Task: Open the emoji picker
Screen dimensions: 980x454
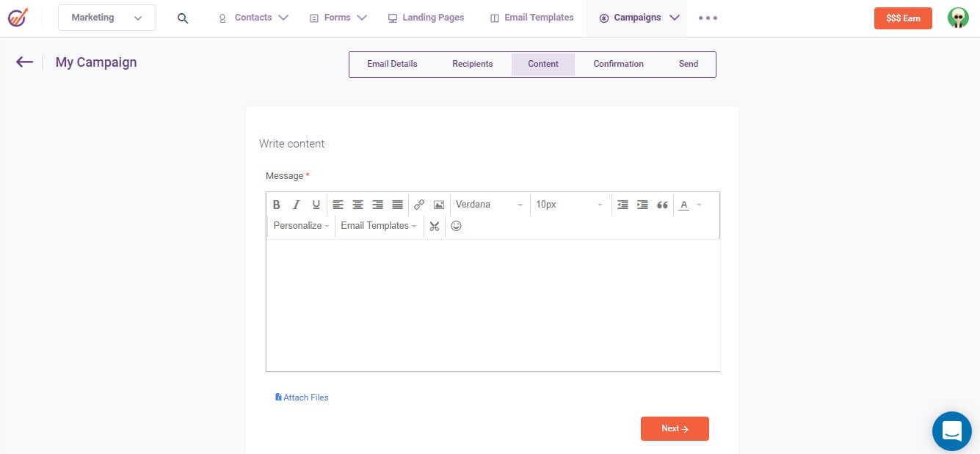Action: (456, 226)
